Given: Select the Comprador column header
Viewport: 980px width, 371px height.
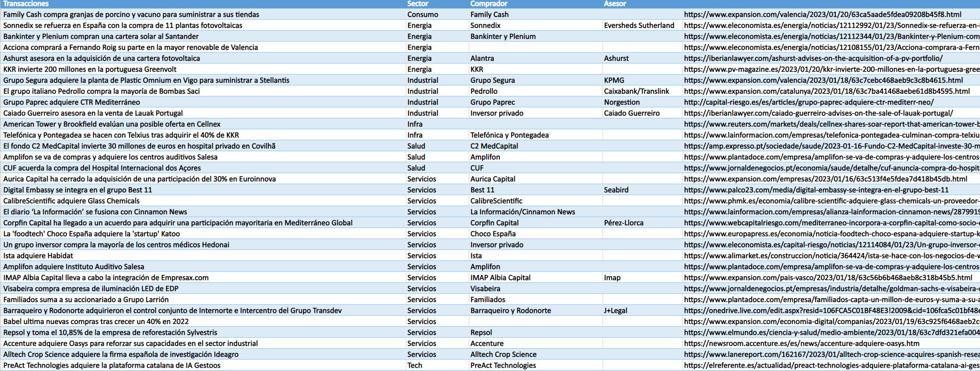Looking at the screenshot, I should tap(535, 4).
